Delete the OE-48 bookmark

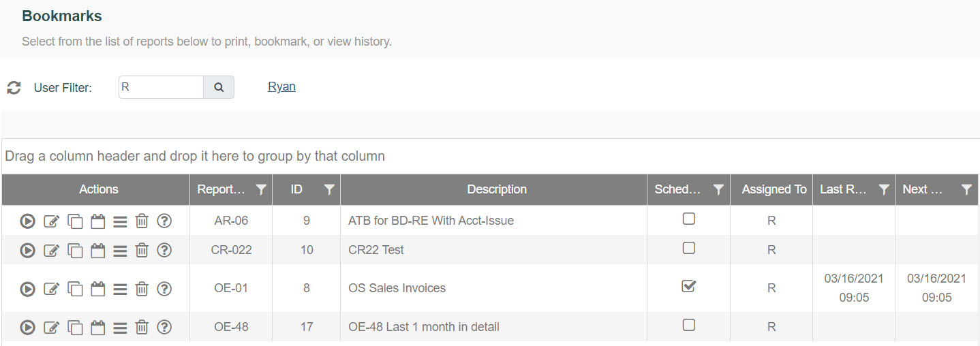tap(142, 328)
